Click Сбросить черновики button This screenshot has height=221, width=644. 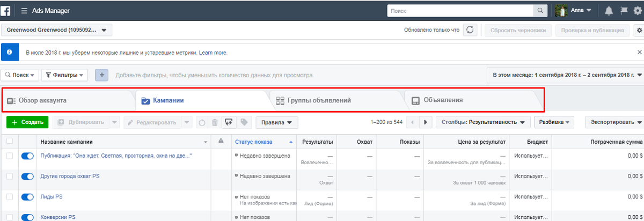tap(518, 31)
